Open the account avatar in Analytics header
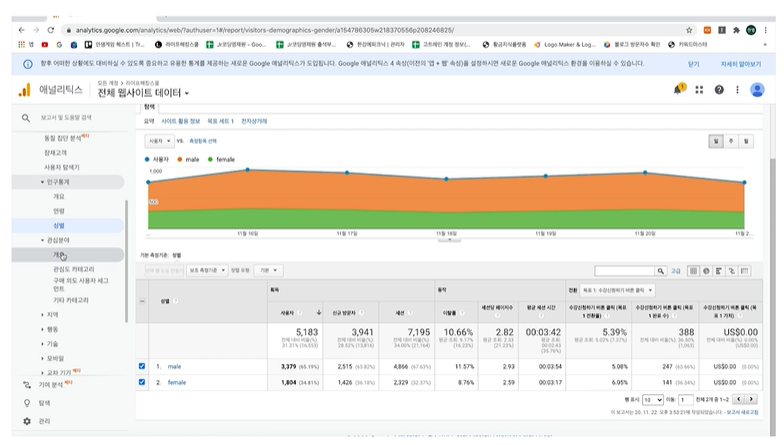Screen dimensions: 784x445 pyautogui.click(x=757, y=90)
